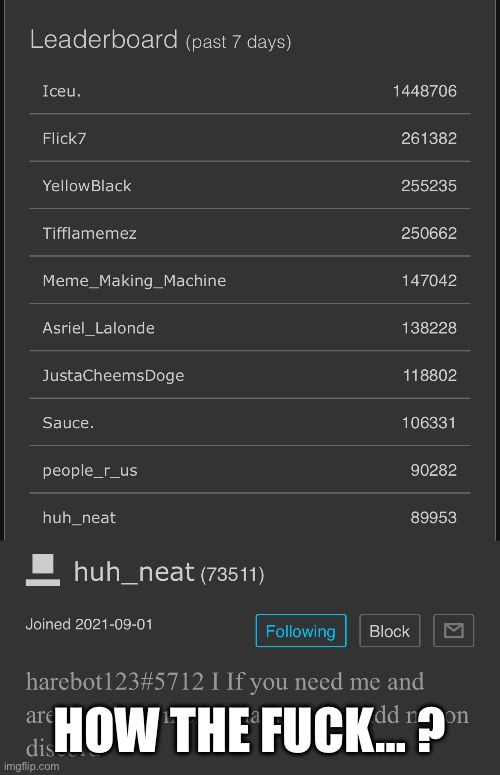The image size is (500, 775).
Task: Click the Joined 2021-09-01 date text
Action: pos(89,624)
